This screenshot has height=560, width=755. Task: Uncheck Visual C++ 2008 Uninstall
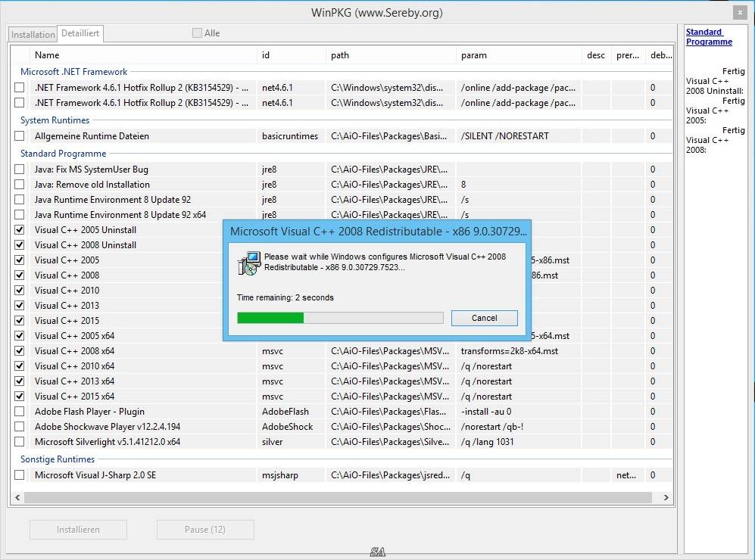tap(19, 244)
